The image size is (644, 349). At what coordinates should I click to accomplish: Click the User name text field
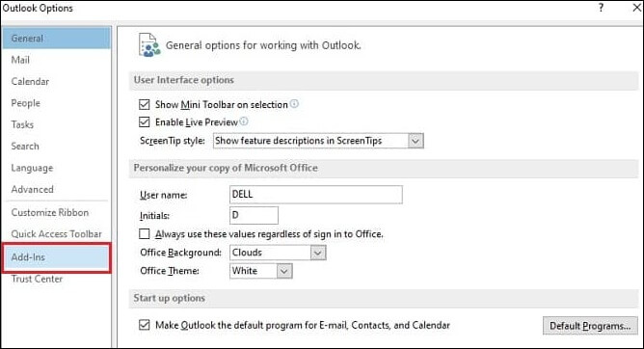(316, 194)
